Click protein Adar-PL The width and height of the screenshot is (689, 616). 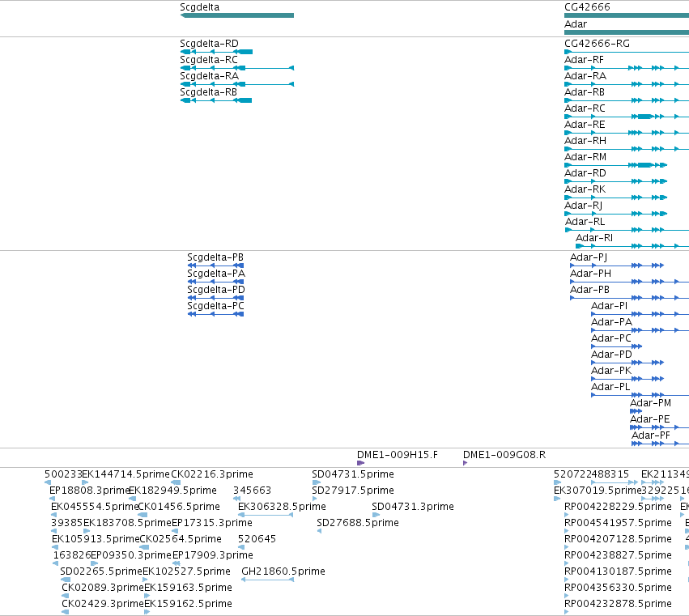click(x=610, y=388)
